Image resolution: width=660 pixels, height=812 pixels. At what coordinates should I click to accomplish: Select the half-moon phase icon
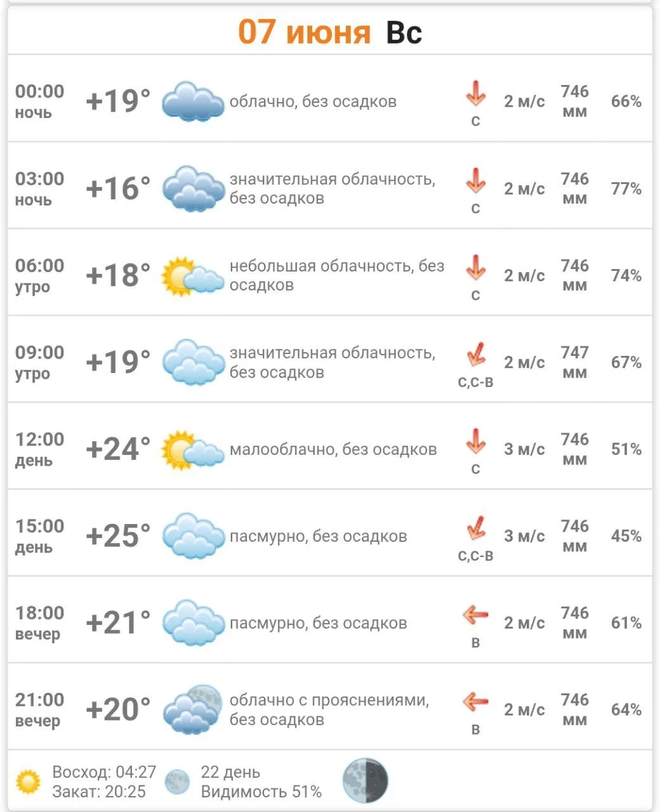pos(365,781)
